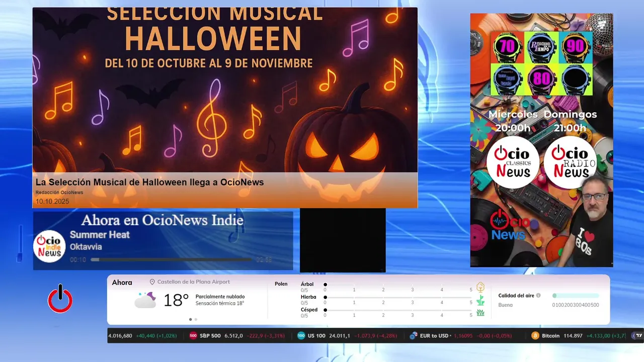Click the 18° temperature reading
This screenshot has width=644, height=362.
[176, 300]
